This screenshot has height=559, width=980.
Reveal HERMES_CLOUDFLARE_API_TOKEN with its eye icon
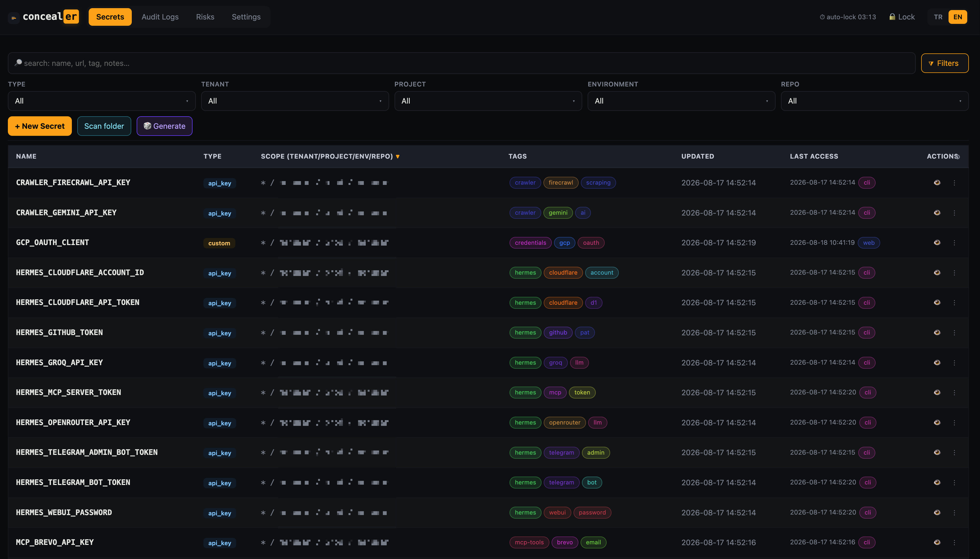coord(937,303)
